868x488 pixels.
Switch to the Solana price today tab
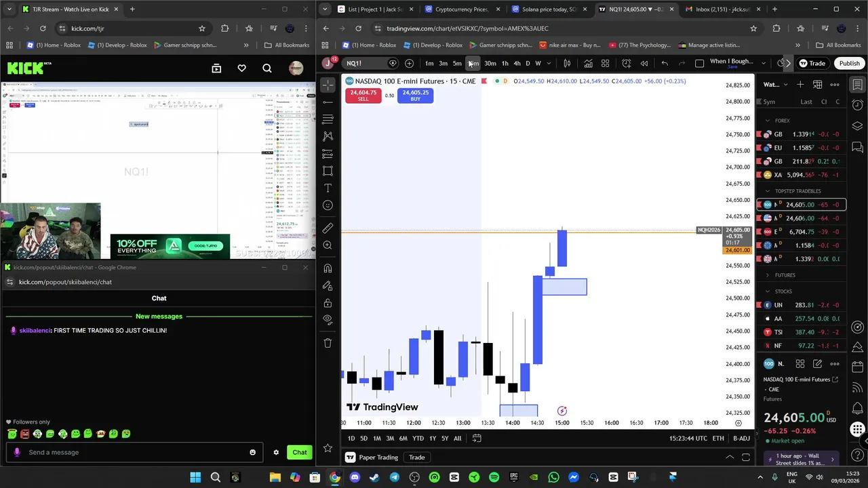tap(548, 9)
